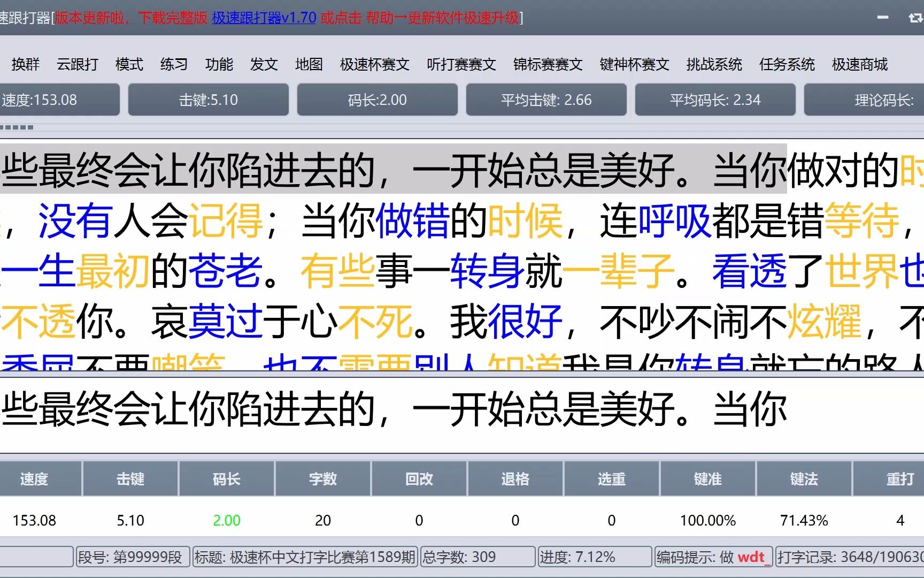Open the 任务系统 menu
924x578 pixels.
pos(787,64)
